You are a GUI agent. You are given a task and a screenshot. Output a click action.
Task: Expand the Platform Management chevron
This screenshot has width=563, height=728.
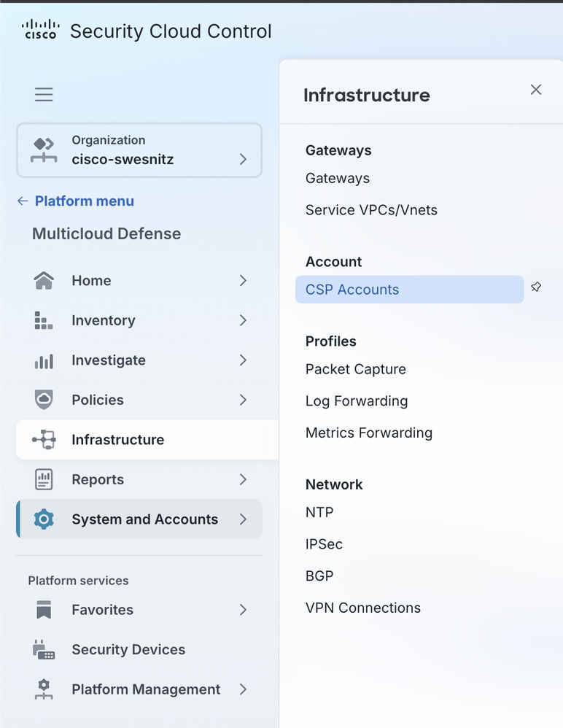(243, 689)
